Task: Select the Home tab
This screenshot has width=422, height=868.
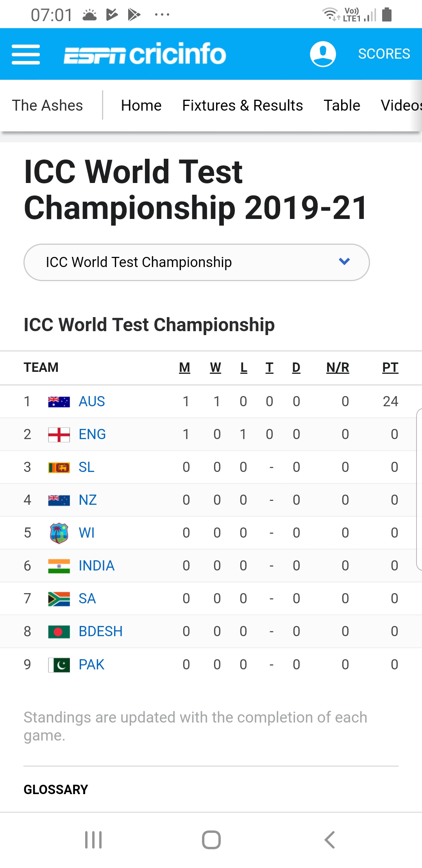Action: point(141,106)
